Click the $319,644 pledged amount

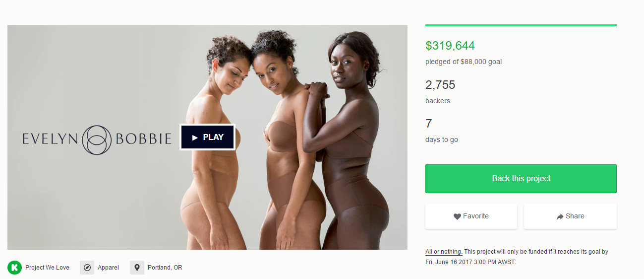click(x=450, y=46)
